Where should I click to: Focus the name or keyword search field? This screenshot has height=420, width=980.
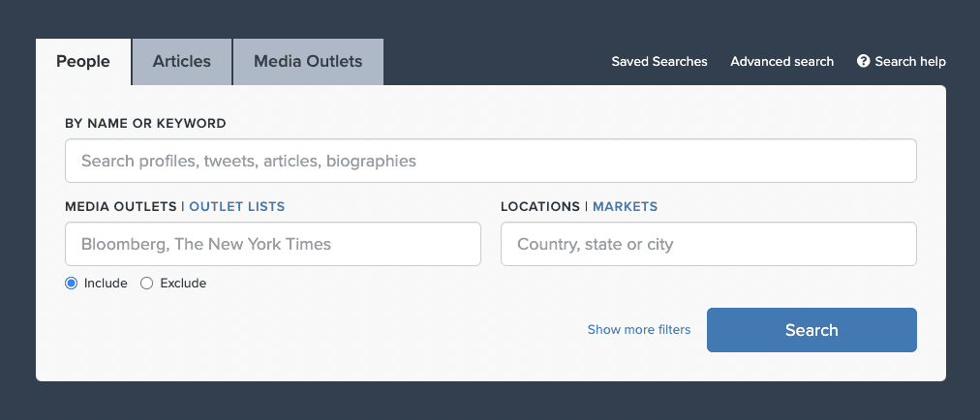tap(491, 161)
